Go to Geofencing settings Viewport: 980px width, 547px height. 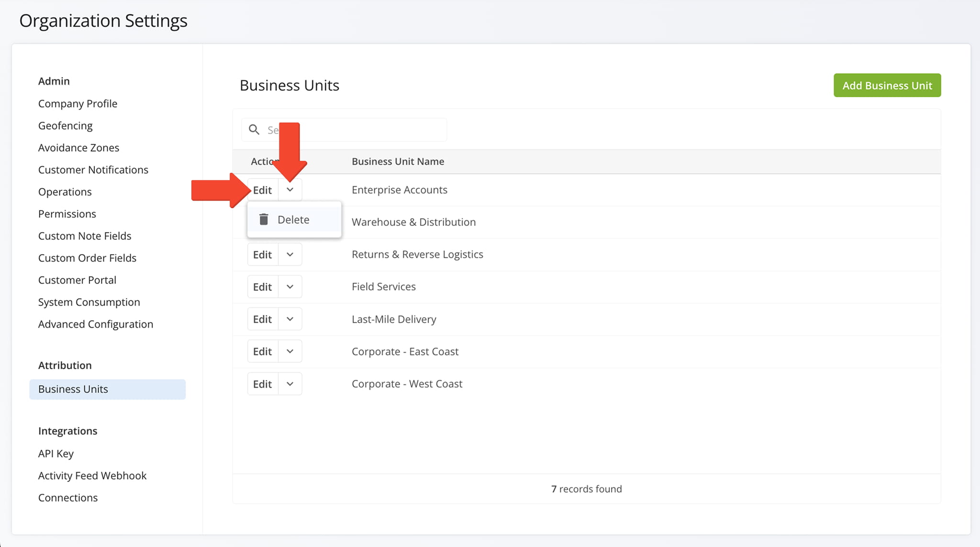(66, 126)
